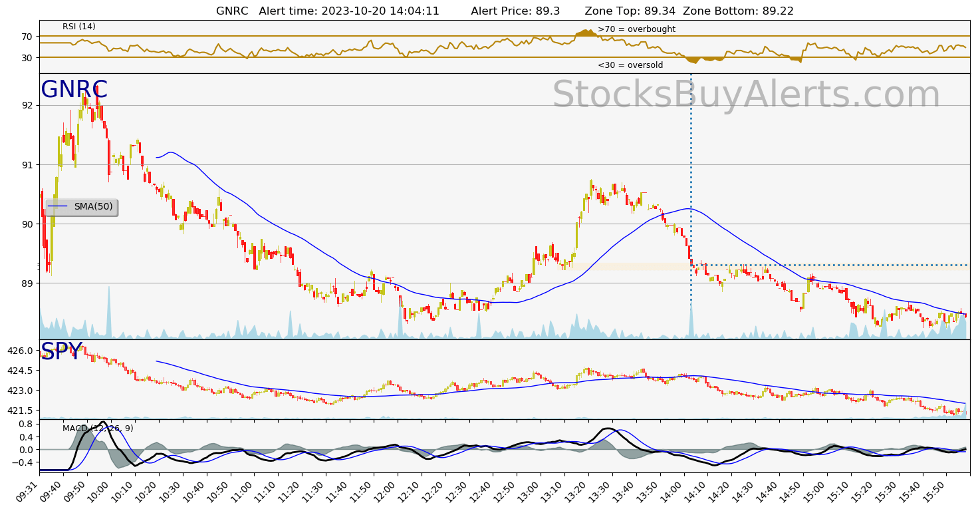Click the 89 price axis label
This screenshot has height=511, width=980.
(28, 283)
